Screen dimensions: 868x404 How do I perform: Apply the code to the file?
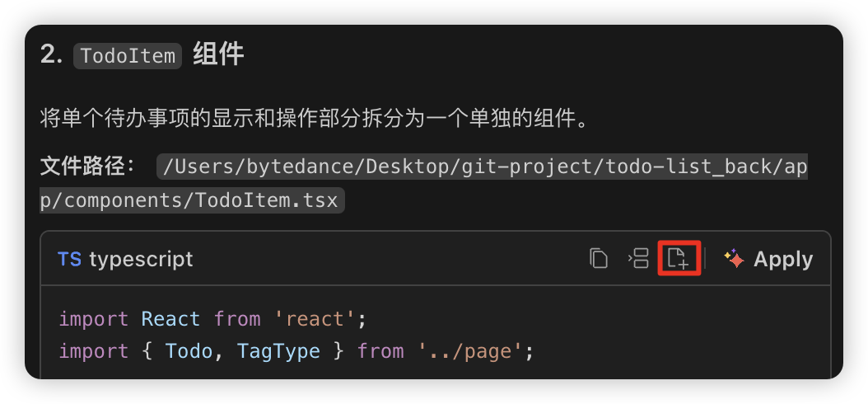(782, 259)
